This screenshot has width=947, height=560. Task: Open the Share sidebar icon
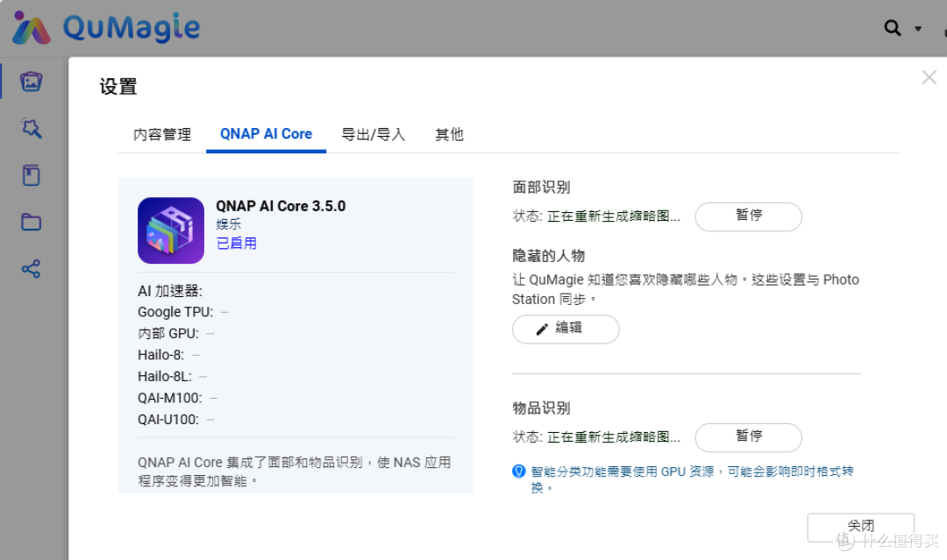coord(31,268)
